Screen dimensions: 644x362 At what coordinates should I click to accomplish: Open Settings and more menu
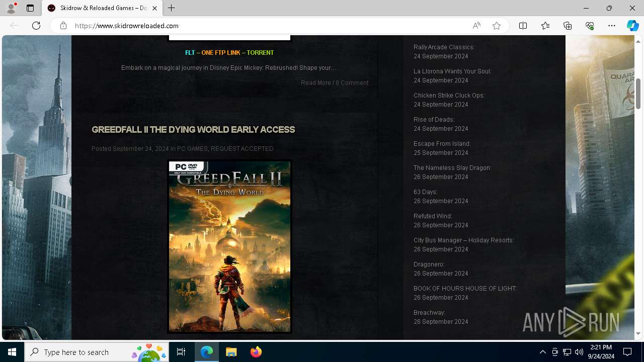612,26
